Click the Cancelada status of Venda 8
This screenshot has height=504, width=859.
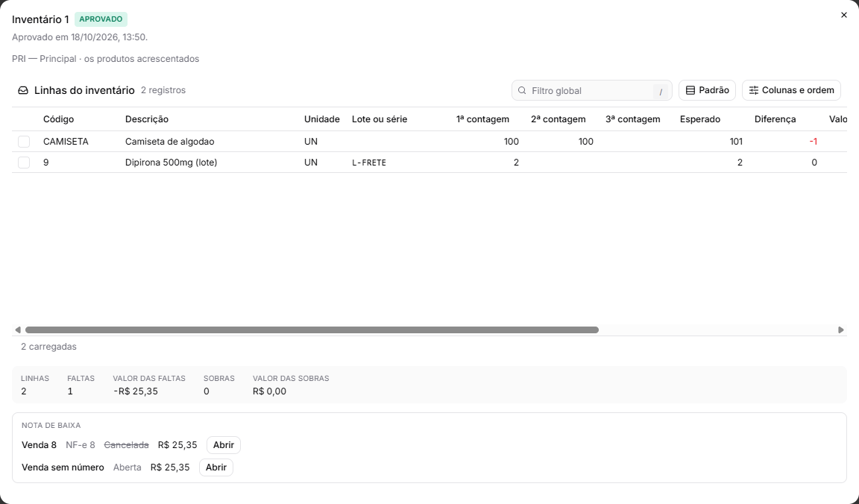pos(127,445)
